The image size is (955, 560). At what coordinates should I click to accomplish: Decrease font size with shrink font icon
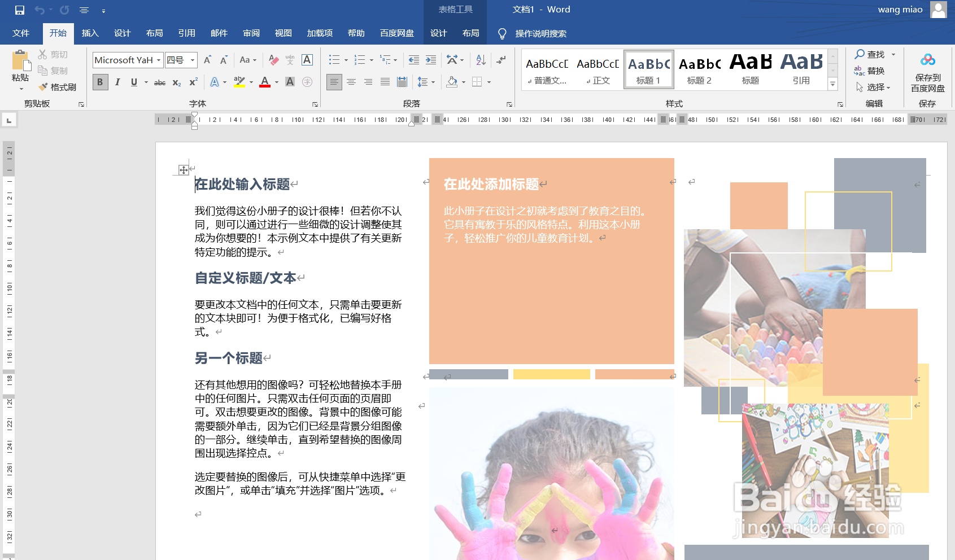(x=224, y=60)
